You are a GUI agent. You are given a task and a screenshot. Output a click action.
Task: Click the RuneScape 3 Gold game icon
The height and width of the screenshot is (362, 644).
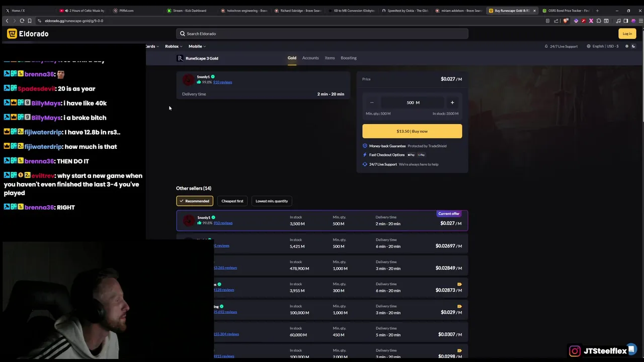tap(180, 58)
